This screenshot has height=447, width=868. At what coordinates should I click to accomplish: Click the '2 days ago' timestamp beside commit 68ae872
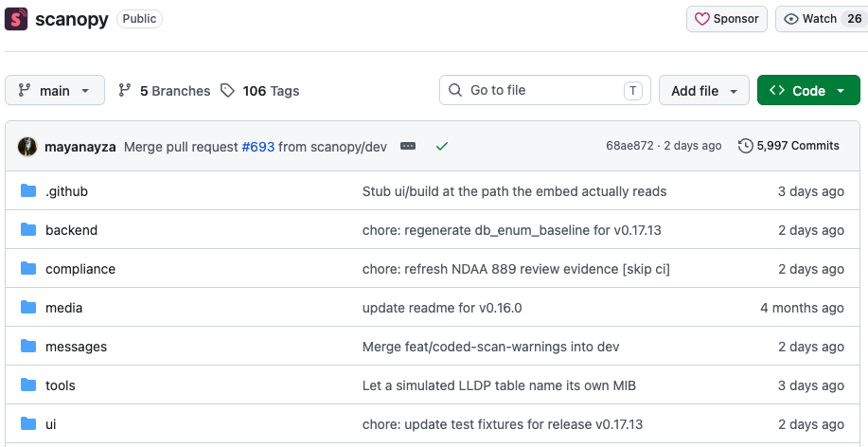click(x=693, y=146)
